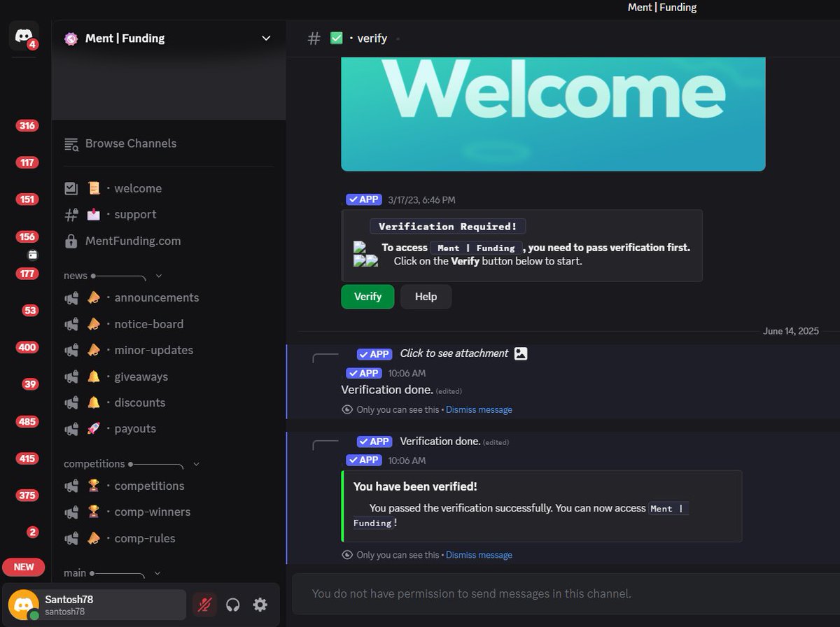Screen dimensions: 840x627
Task: Unmute the microphone
Action: coord(204,605)
